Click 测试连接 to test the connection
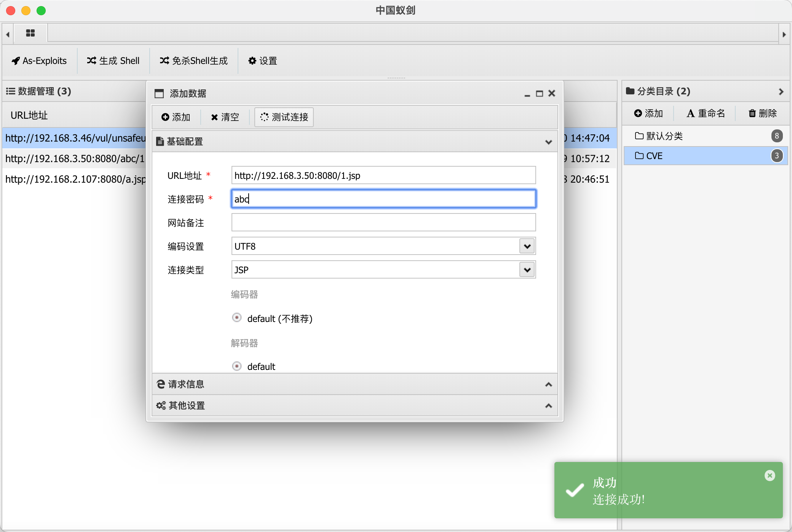Viewport: 792px width, 532px height. click(x=284, y=117)
